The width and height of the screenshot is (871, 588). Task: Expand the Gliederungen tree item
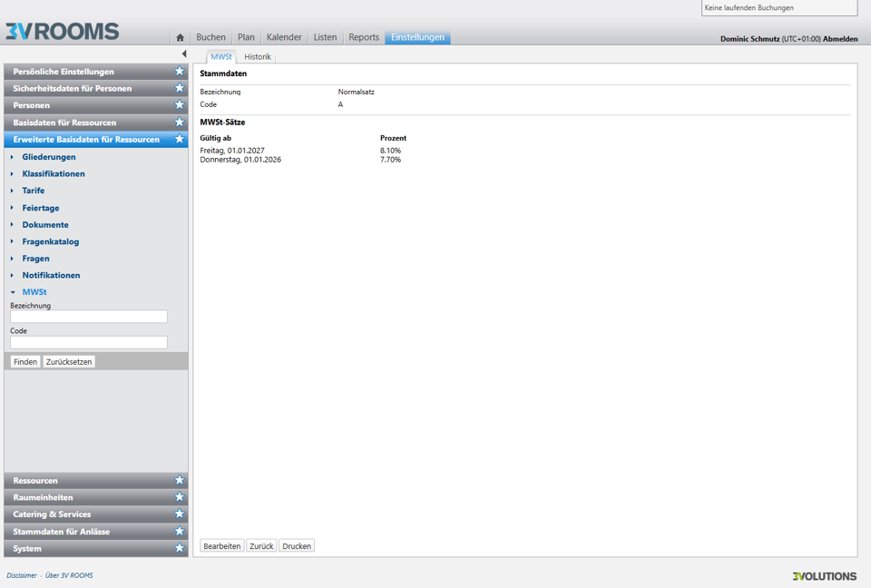coord(13,157)
